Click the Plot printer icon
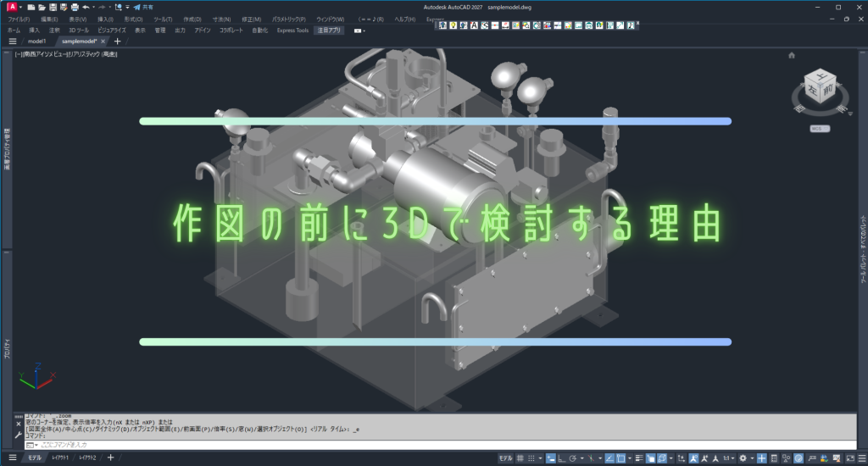This screenshot has height=466, width=868. tap(75, 7)
